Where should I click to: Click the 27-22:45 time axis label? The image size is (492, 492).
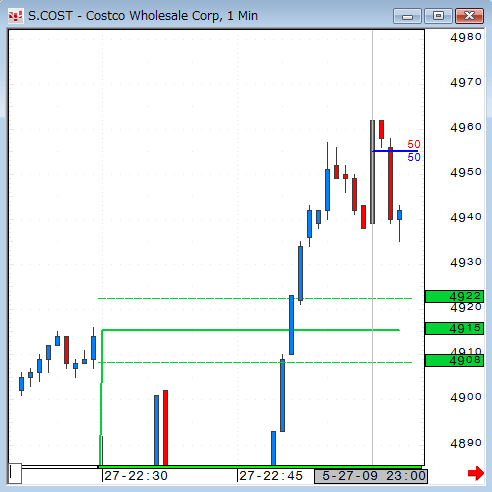[271, 476]
